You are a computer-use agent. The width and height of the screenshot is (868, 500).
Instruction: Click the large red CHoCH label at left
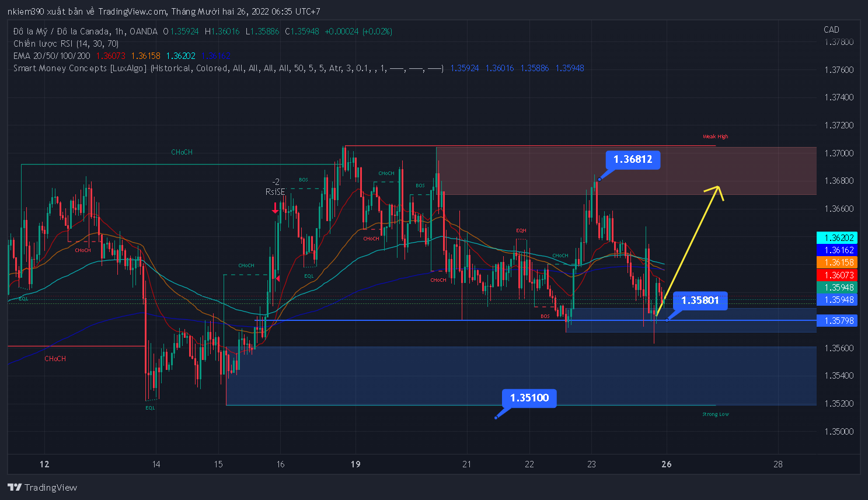click(x=55, y=359)
